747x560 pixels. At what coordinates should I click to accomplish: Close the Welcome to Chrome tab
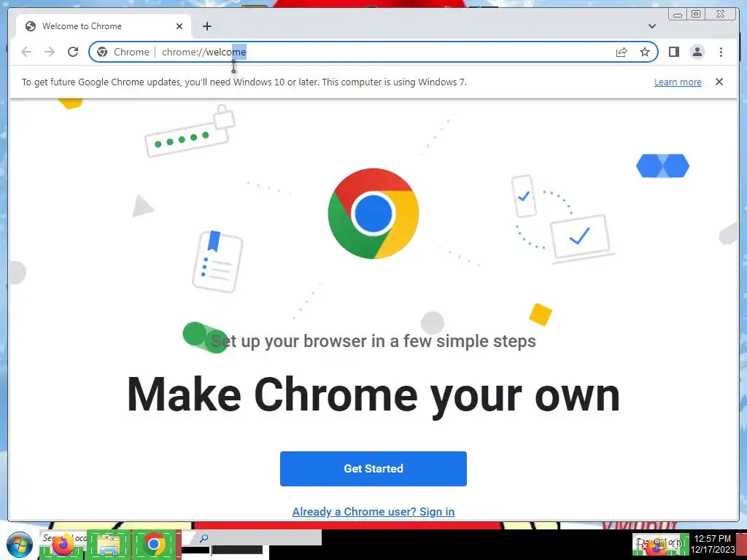tap(179, 26)
